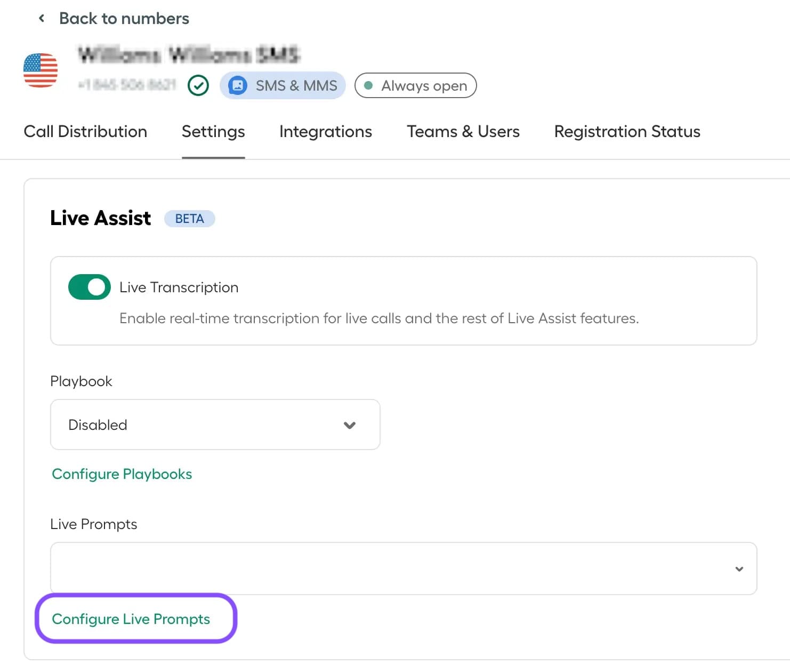Viewport: 790px width, 672px height.
Task: Disable the Live Transcription toggle
Action: (89, 287)
